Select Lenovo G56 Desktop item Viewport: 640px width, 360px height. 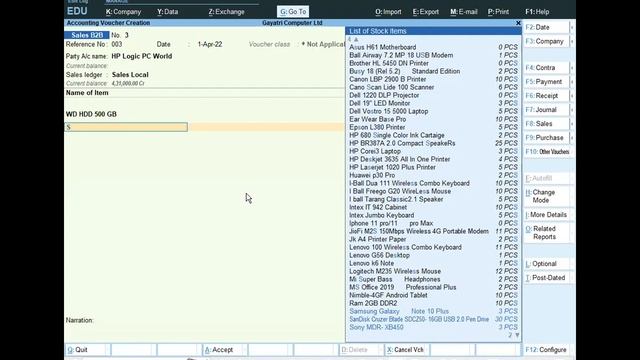click(x=433, y=255)
